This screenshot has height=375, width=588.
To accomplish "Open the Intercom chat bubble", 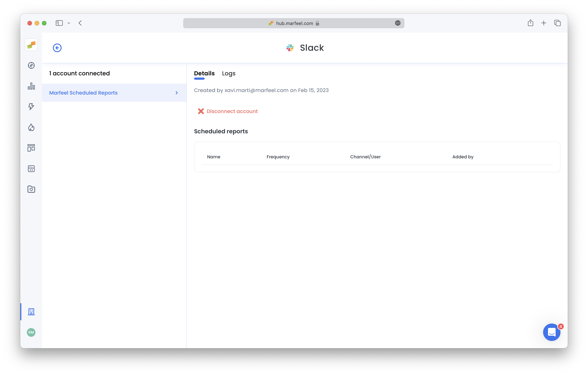I will pos(551,332).
